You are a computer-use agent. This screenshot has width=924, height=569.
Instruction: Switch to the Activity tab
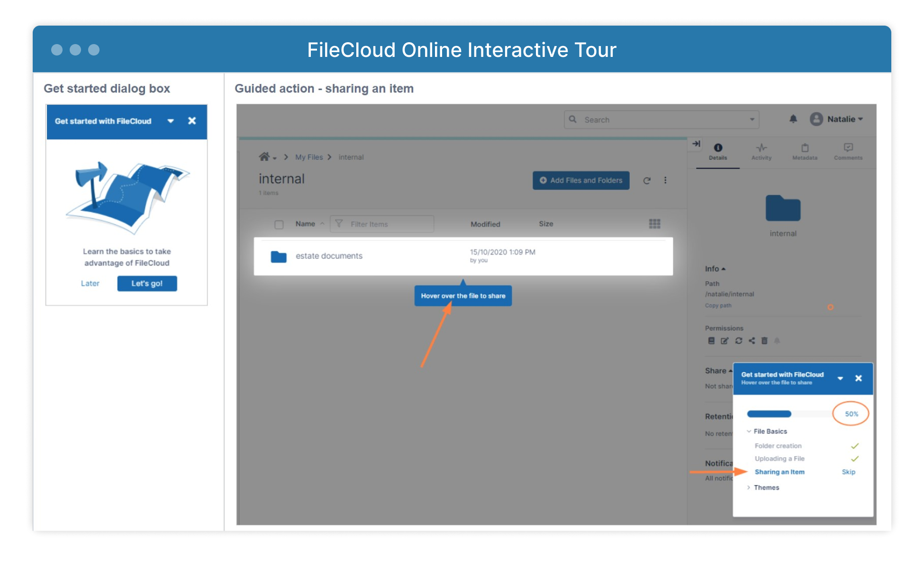(x=761, y=152)
